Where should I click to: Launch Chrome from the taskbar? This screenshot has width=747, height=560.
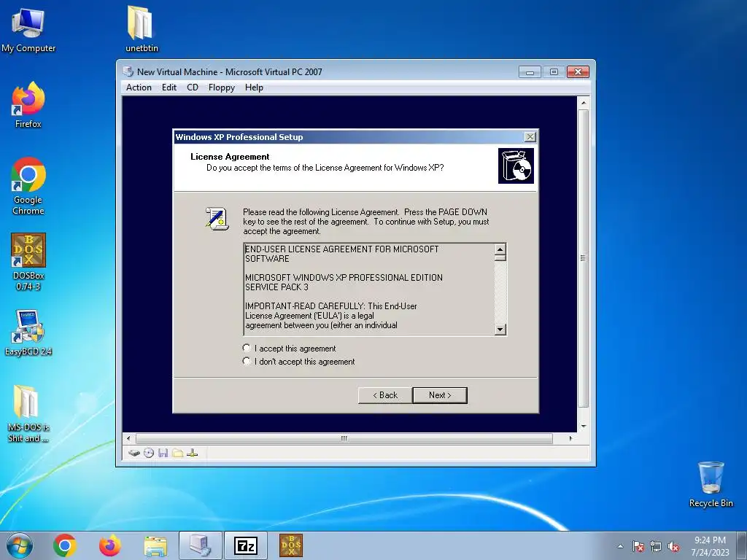pyautogui.click(x=65, y=545)
